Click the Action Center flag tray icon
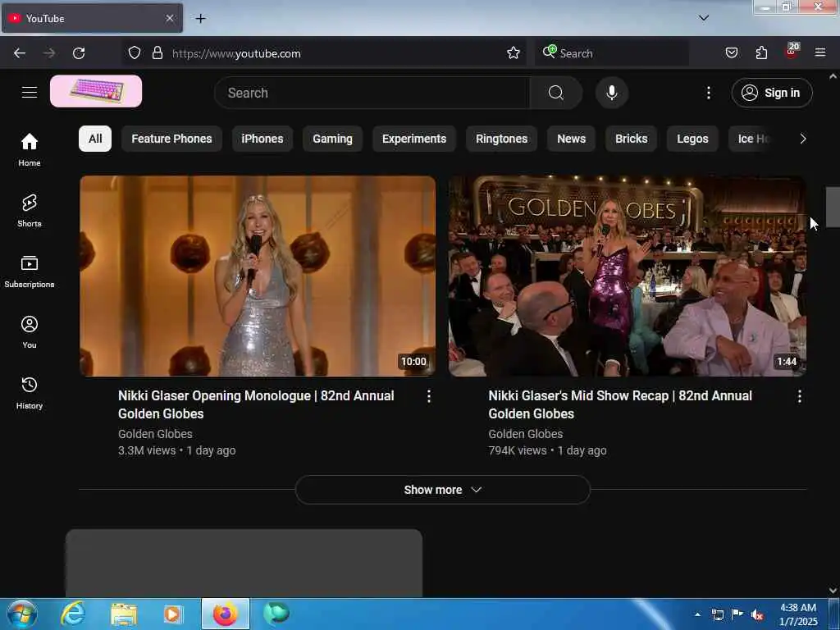Viewport: 840px width, 630px height. [x=737, y=615]
